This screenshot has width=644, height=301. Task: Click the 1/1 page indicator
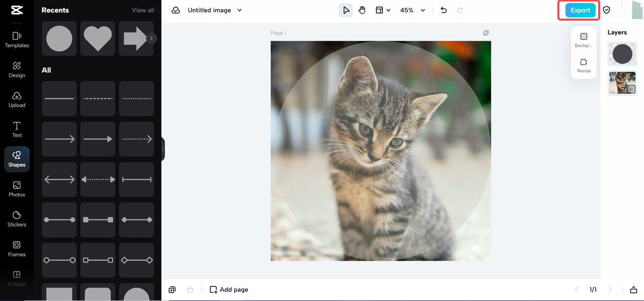(x=593, y=290)
